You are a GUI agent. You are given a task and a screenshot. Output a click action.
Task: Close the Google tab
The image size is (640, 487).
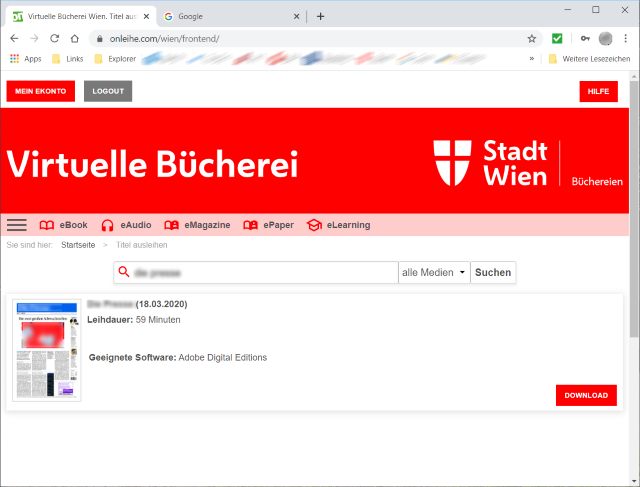[x=296, y=16]
